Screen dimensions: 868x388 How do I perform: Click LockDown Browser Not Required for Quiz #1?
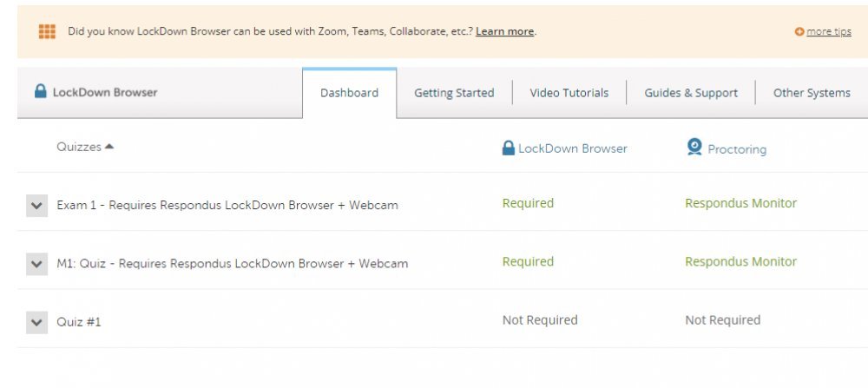pyautogui.click(x=540, y=320)
